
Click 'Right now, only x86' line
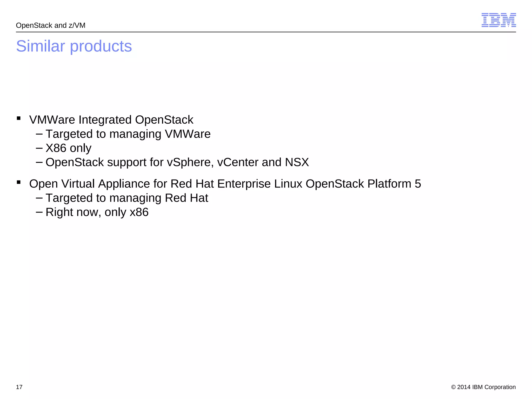coord(97,212)
